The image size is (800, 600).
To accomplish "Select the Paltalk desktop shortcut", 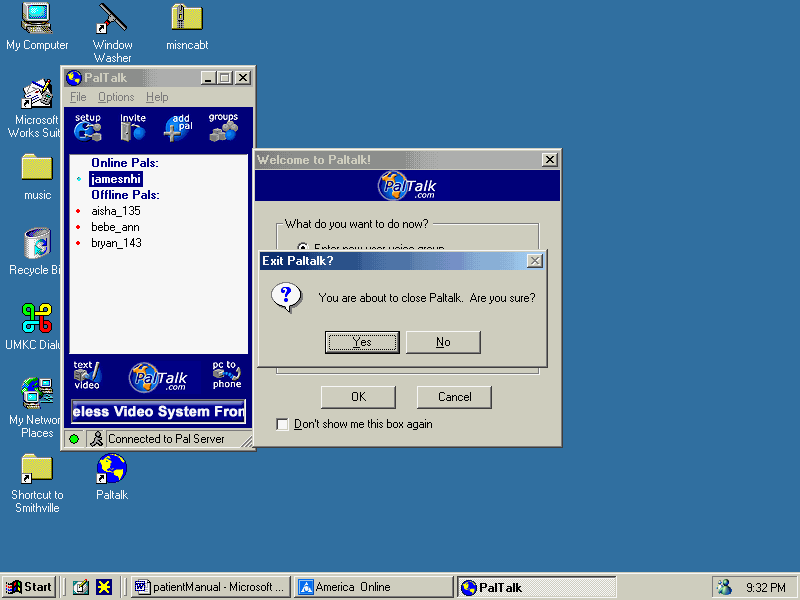I will [112, 477].
